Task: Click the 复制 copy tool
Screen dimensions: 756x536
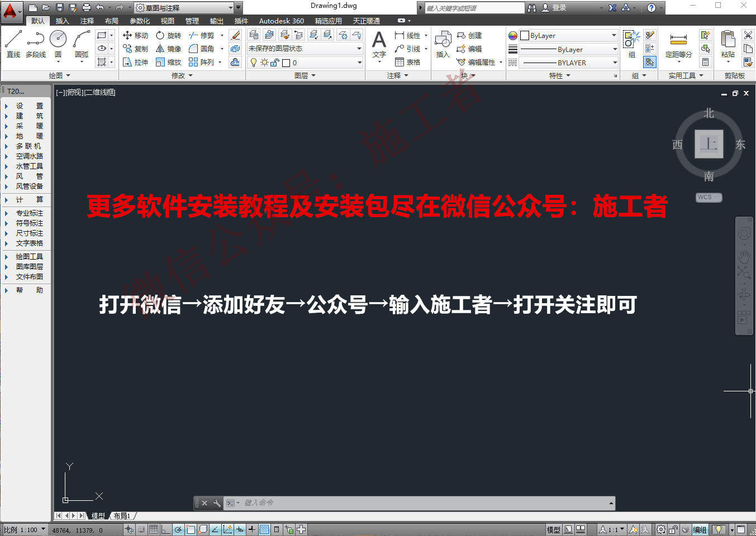Action: [x=135, y=49]
